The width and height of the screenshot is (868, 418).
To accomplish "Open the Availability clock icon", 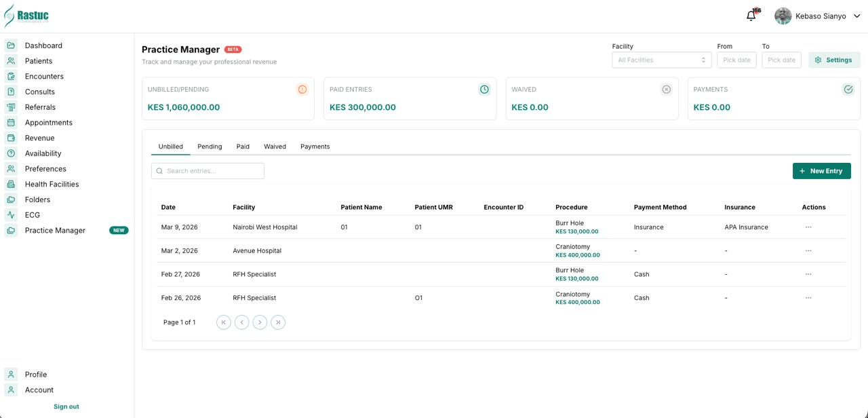I will (10, 153).
